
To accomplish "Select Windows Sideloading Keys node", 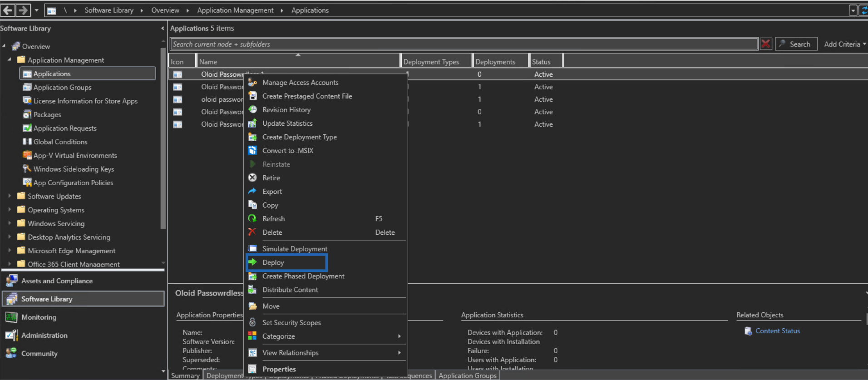I will click(74, 169).
